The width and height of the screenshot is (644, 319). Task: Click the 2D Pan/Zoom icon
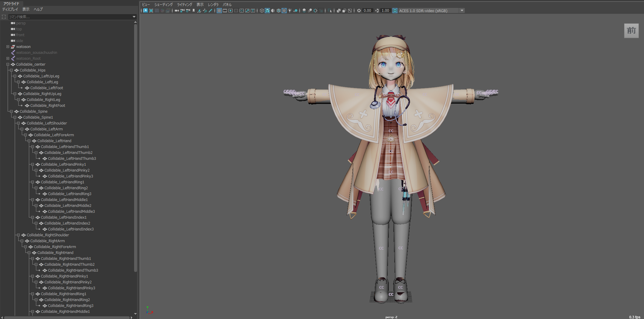pyautogui.click(x=205, y=11)
